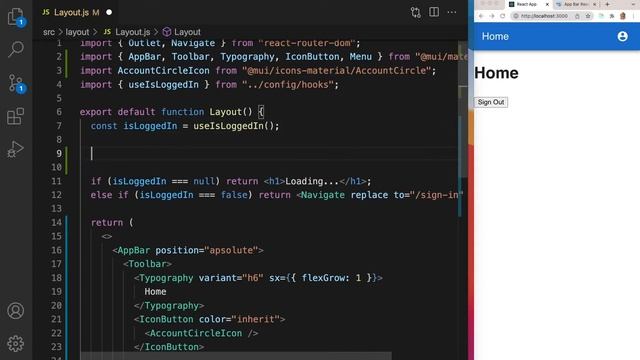This screenshot has height=360, width=640.
Task: Switch to the App Bar React browser tab
Action: (576, 4)
